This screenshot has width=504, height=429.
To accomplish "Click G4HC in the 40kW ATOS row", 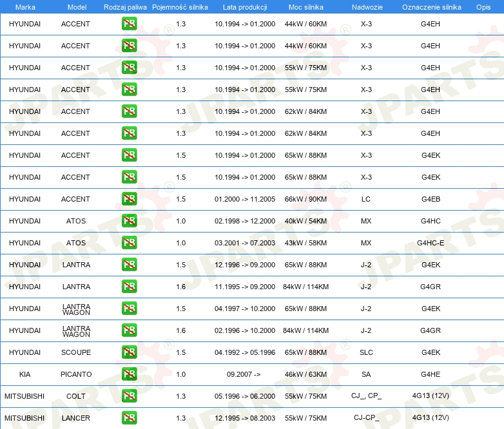I will (x=431, y=221).
